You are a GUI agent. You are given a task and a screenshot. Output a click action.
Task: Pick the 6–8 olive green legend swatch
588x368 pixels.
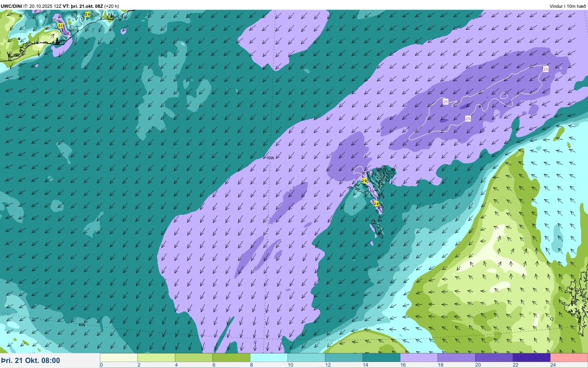click(x=231, y=357)
